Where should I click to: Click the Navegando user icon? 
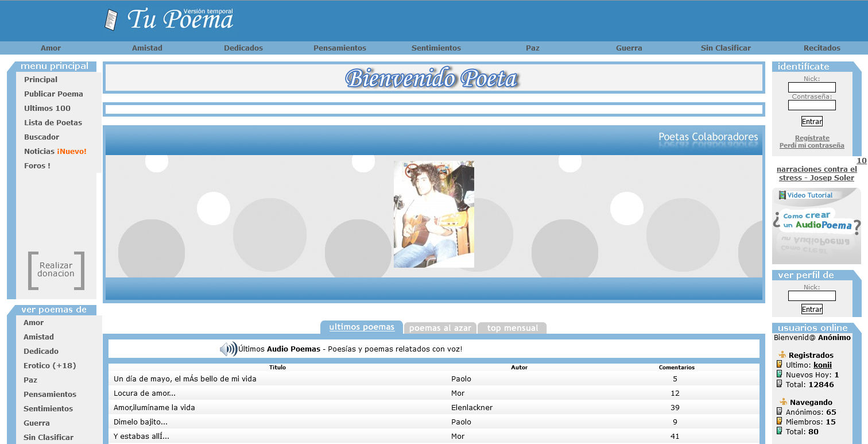pos(782,402)
